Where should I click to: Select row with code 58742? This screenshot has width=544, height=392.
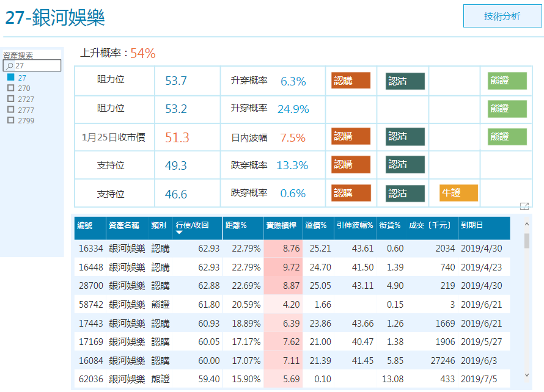pos(292,304)
